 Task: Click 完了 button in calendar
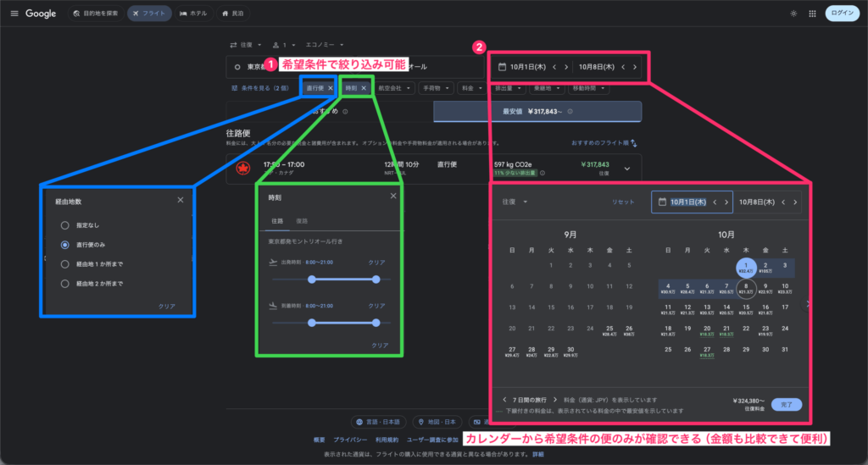click(786, 405)
